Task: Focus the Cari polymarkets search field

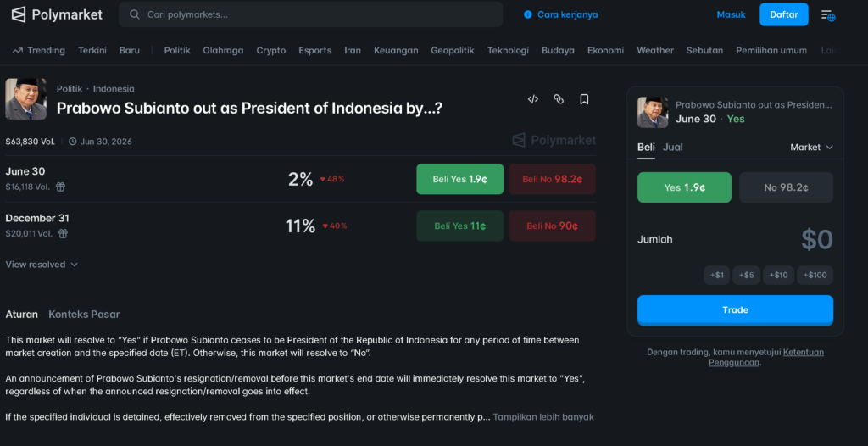Action: [310, 14]
